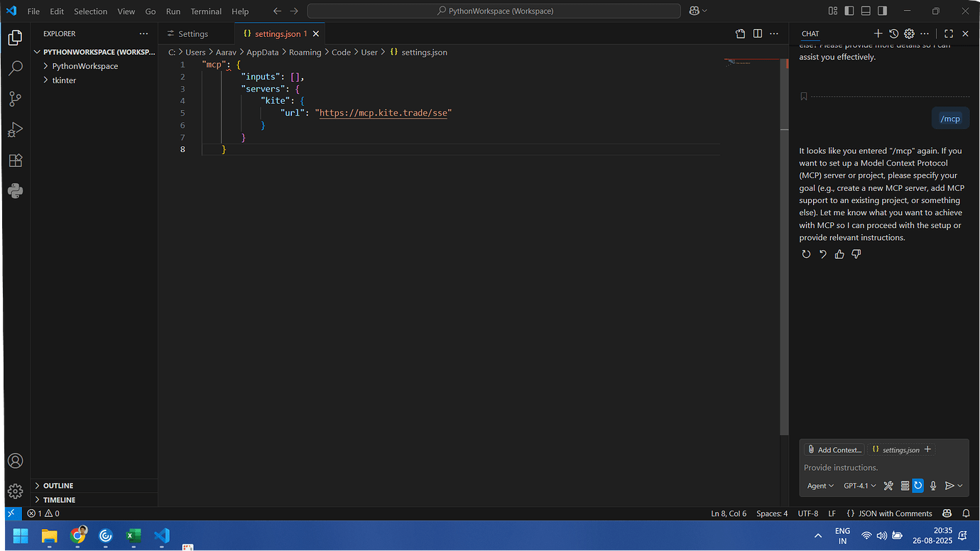Screen dimensions: 980x551
Task: Open Search in the activity bar
Action: click(x=15, y=67)
